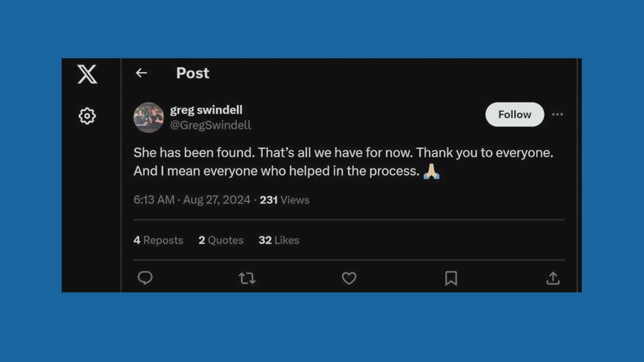
Task: Click the 6:13 AM Aug 27, 2024 timestamp
Action: click(x=192, y=200)
